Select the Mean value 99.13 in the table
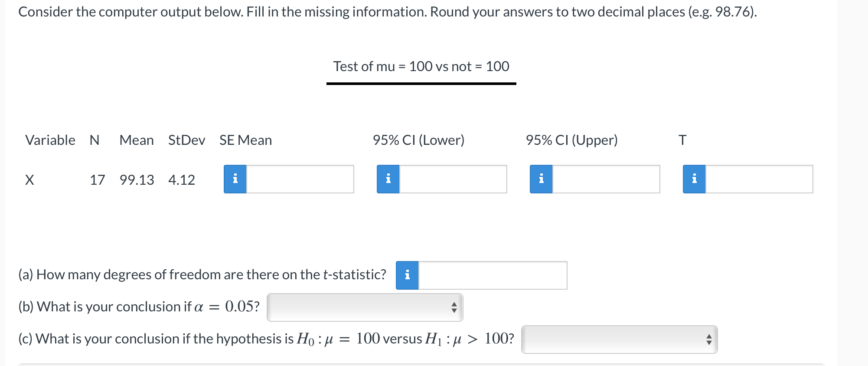 137,179
